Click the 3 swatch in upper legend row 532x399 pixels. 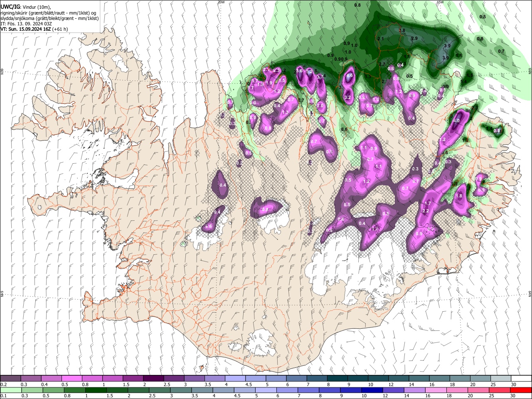pos(194,379)
